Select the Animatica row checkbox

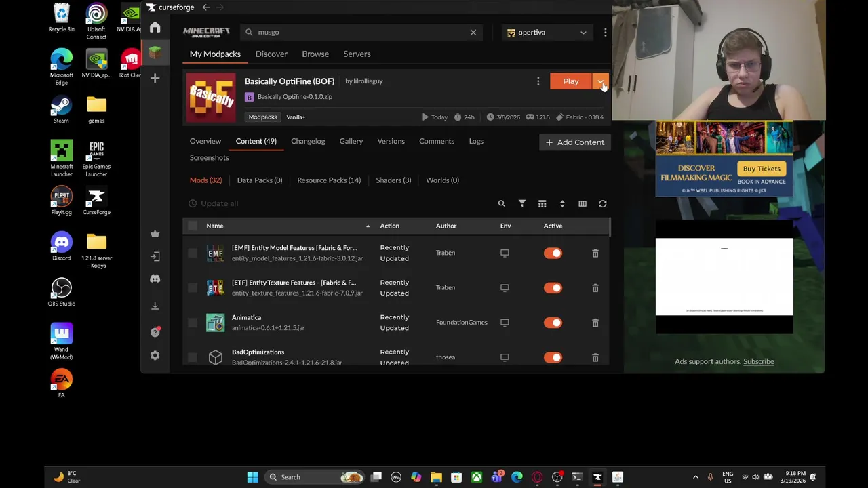pyautogui.click(x=193, y=323)
